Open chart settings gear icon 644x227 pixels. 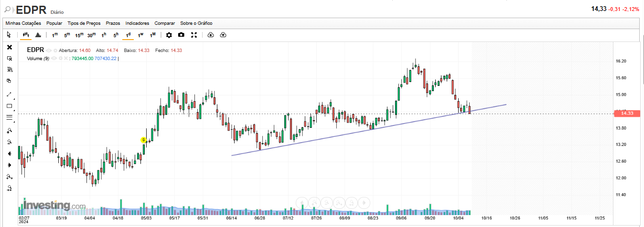pyautogui.click(x=169, y=35)
